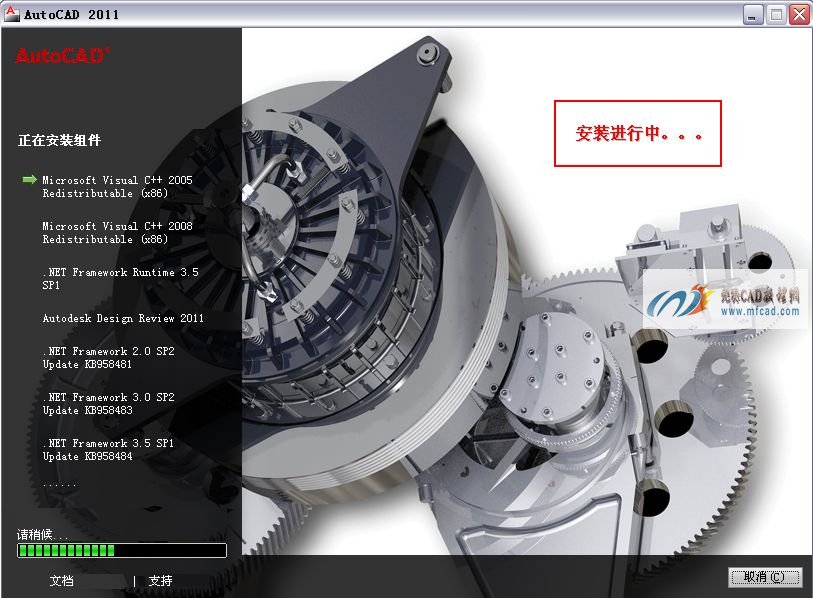
Task: Click the '......' ellipsis under the component list
Action: (x=60, y=485)
